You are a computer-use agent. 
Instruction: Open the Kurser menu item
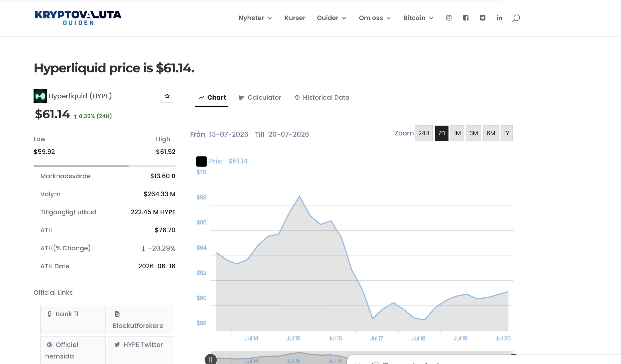point(295,18)
